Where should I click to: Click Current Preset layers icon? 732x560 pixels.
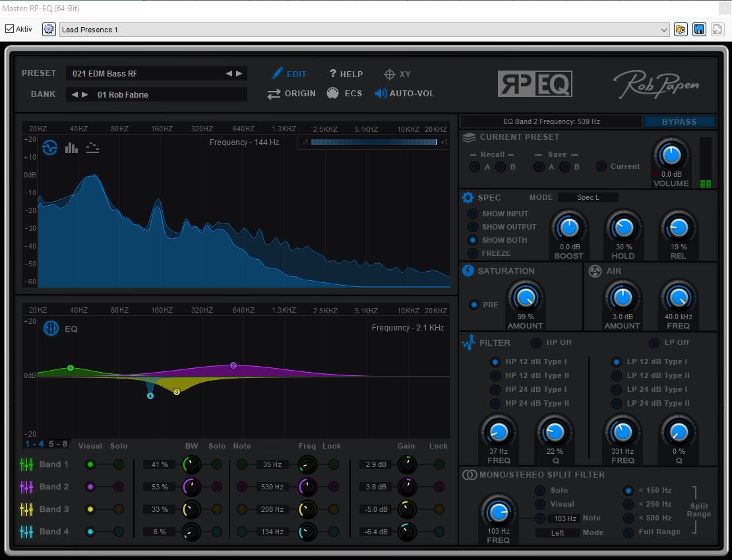click(x=469, y=137)
